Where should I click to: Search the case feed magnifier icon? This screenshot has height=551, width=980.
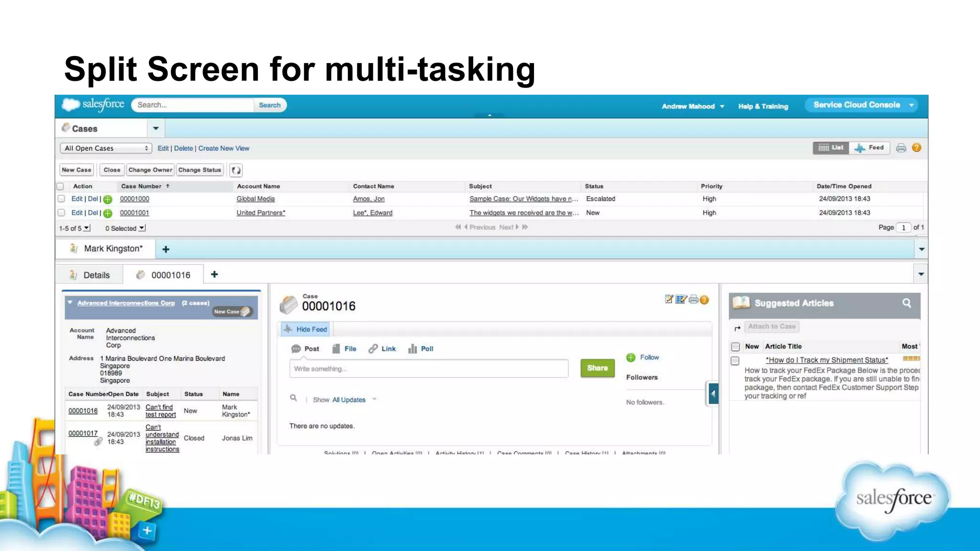(x=293, y=398)
